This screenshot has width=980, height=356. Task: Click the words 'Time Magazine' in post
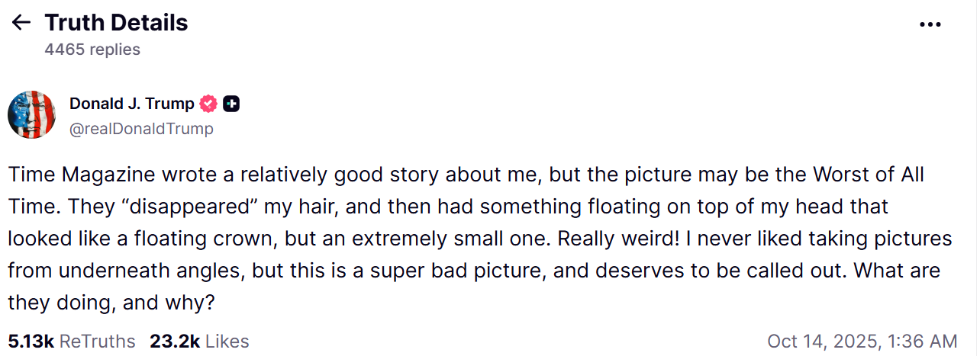click(x=82, y=175)
